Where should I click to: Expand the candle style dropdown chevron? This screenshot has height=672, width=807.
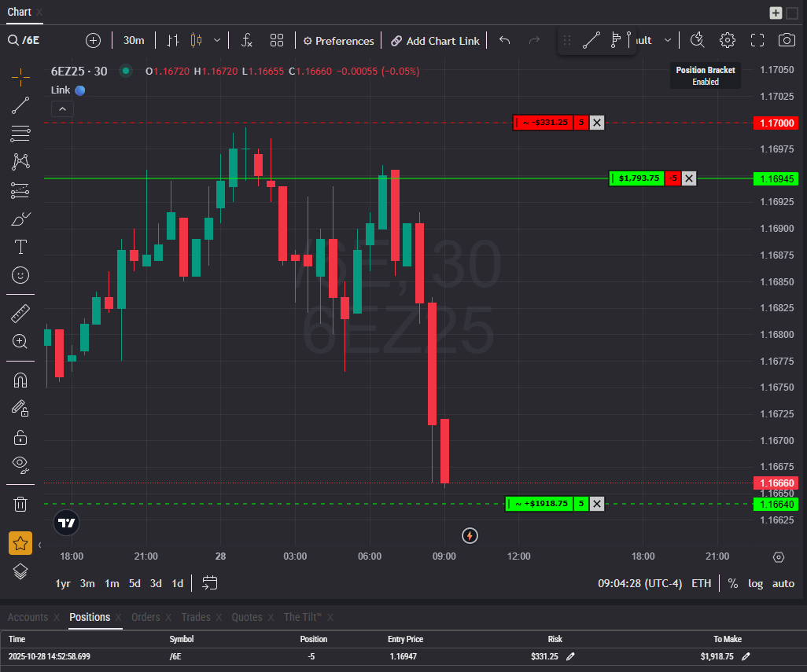point(217,40)
